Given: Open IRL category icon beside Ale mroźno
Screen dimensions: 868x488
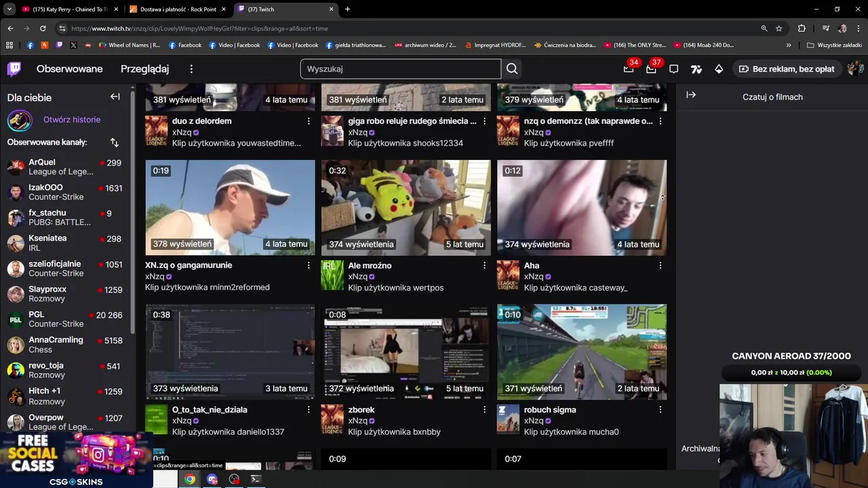Looking at the screenshot, I should click(x=332, y=275).
